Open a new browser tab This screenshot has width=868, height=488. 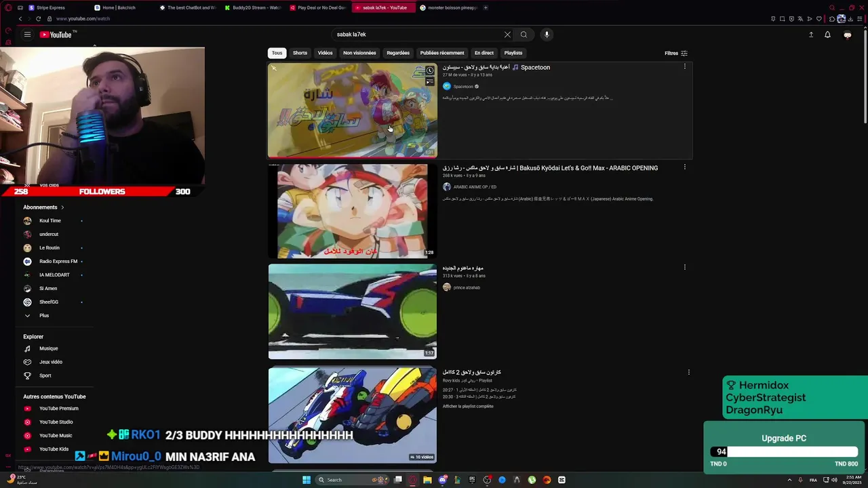pyautogui.click(x=486, y=7)
